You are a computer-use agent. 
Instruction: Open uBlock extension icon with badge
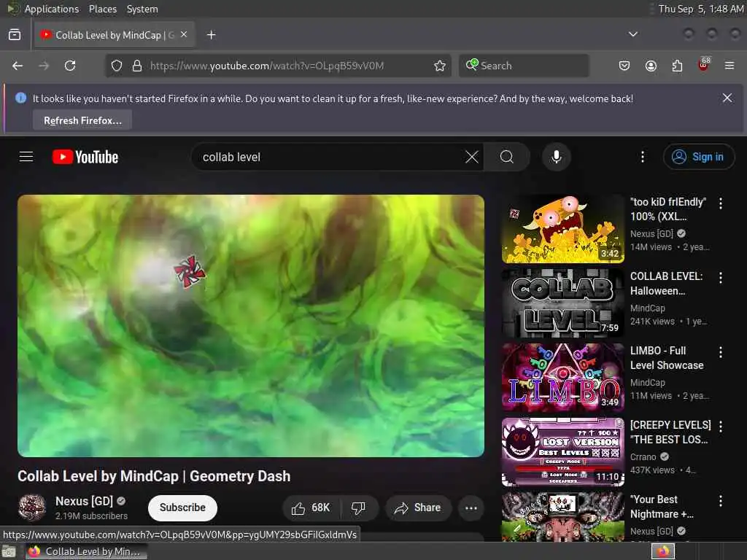click(x=704, y=65)
